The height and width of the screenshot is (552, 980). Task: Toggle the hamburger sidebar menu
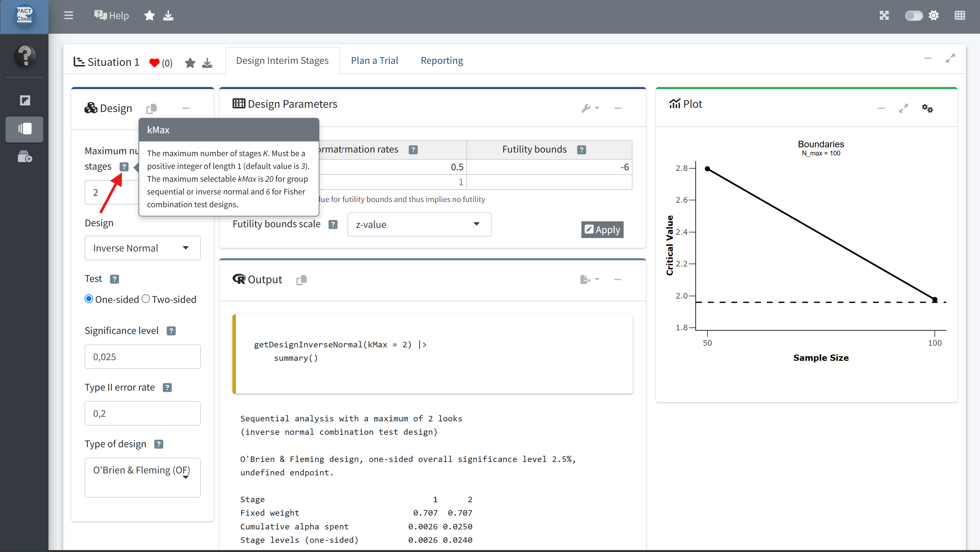68,15
